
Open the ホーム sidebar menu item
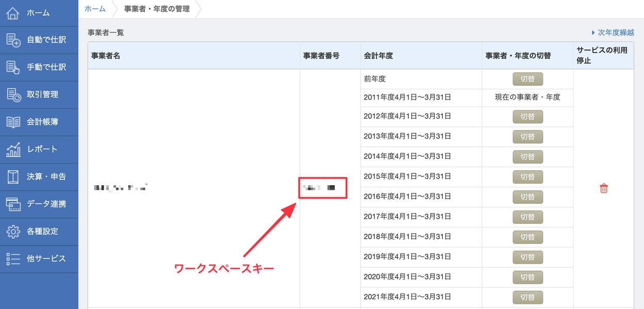pos(39,13)
